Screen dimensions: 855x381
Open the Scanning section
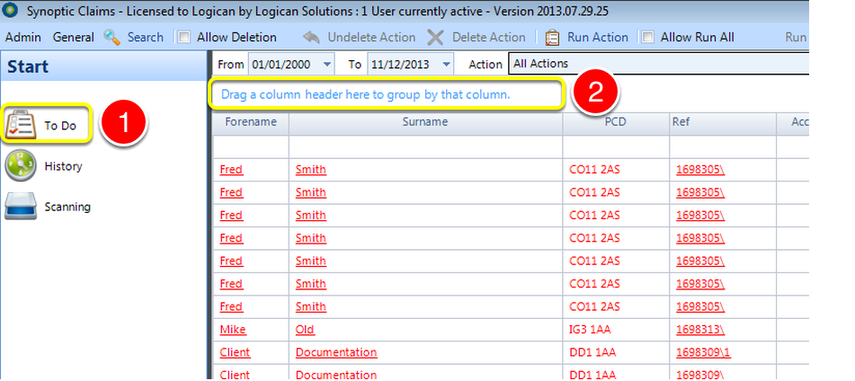47,207
